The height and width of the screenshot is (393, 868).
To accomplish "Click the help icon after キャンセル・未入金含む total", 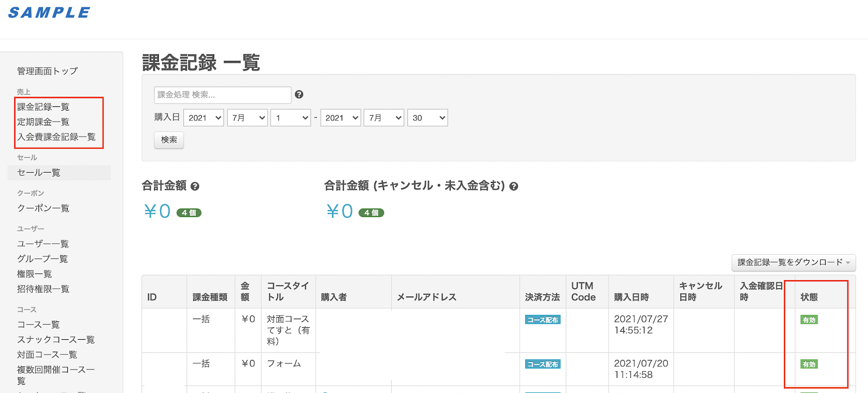I will point(514,186).
